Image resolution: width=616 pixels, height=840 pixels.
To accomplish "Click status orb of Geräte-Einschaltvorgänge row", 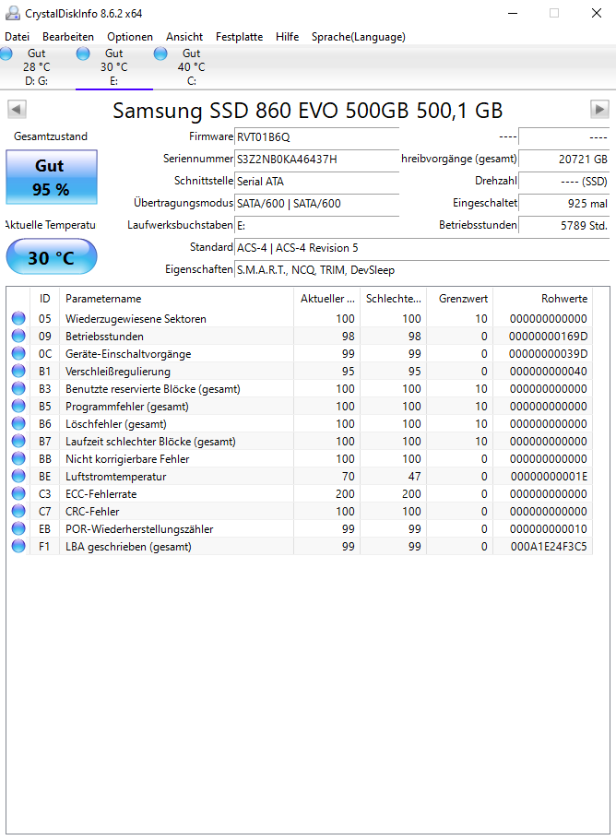I will tap(18, 353).
